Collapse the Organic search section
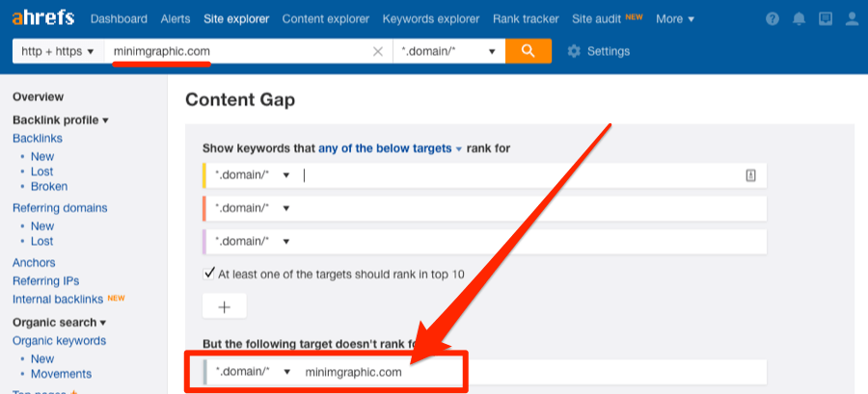The width and height of the screenshot is (868, 394). click(x=59, y=322)
